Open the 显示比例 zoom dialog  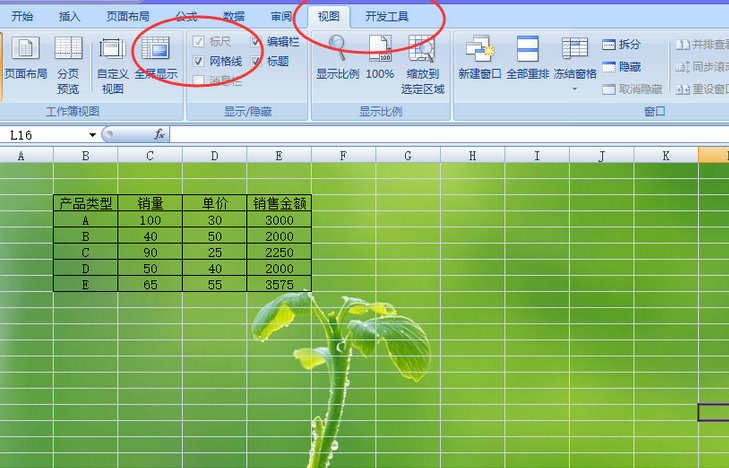tap(337, 58)
